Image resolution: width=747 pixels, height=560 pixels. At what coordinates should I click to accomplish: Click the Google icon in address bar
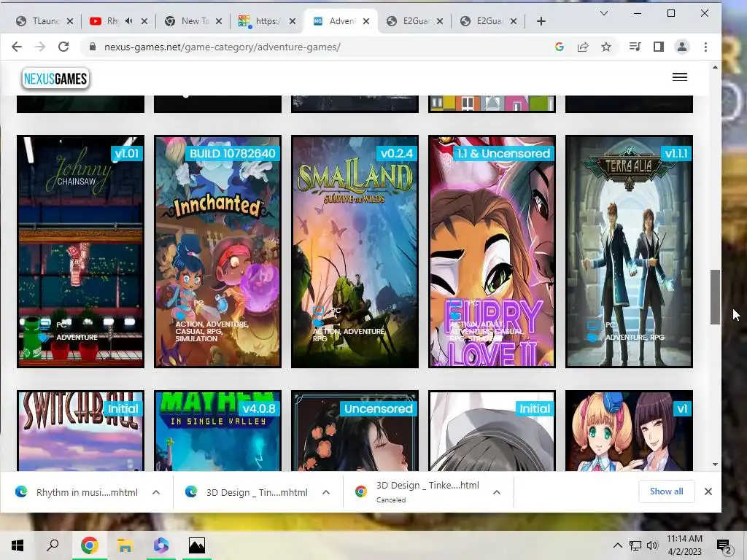pyautogui.click(x=560, y=47)
